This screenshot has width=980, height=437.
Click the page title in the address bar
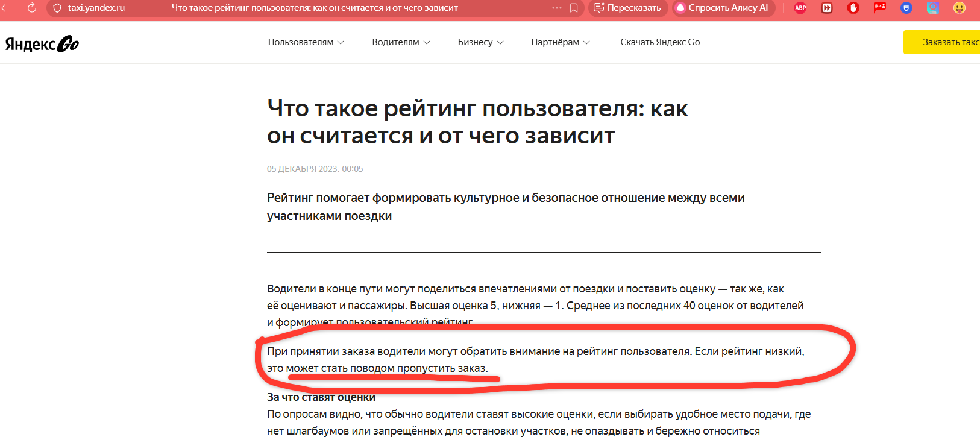pos(315,8)
